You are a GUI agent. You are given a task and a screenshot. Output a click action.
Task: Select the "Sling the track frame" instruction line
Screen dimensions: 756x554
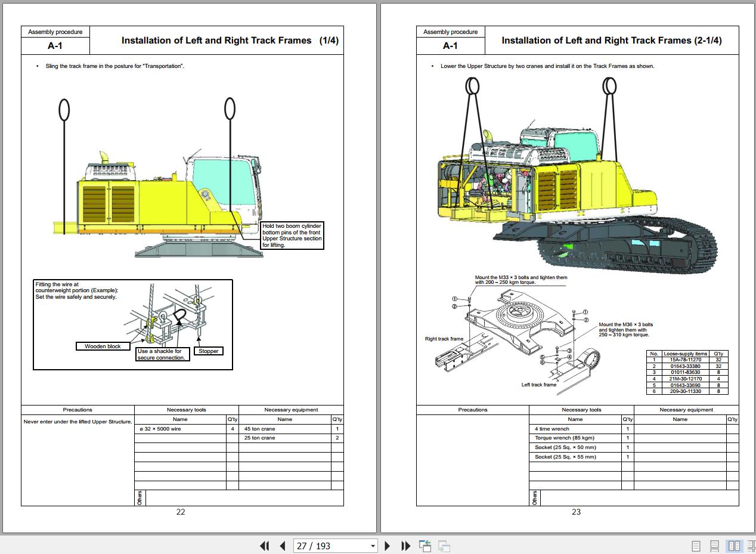(115, 66)
